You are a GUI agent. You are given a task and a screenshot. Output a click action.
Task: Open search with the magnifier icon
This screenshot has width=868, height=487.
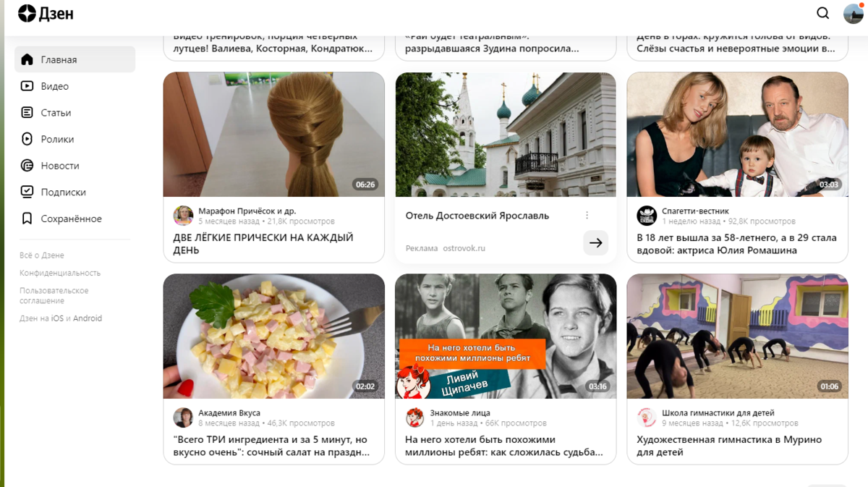coord(823,13)
